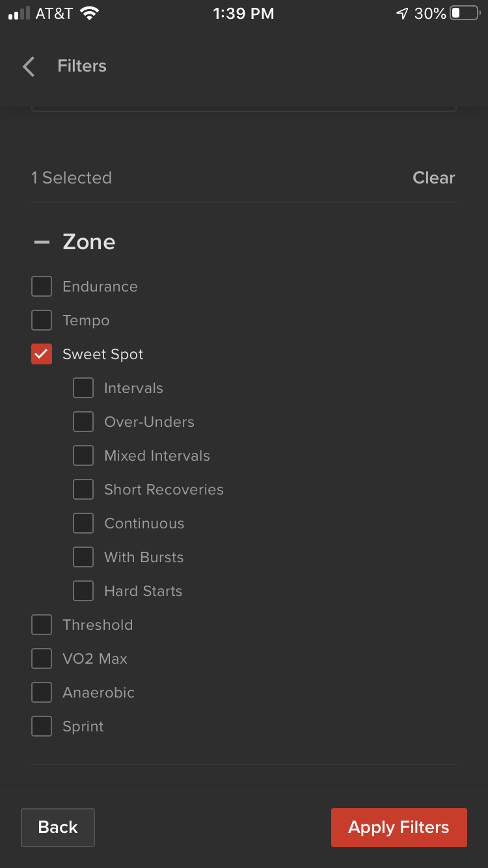
Task: Check Short Recoveries option
Action: pyautogui.click(x=83, y=489)
